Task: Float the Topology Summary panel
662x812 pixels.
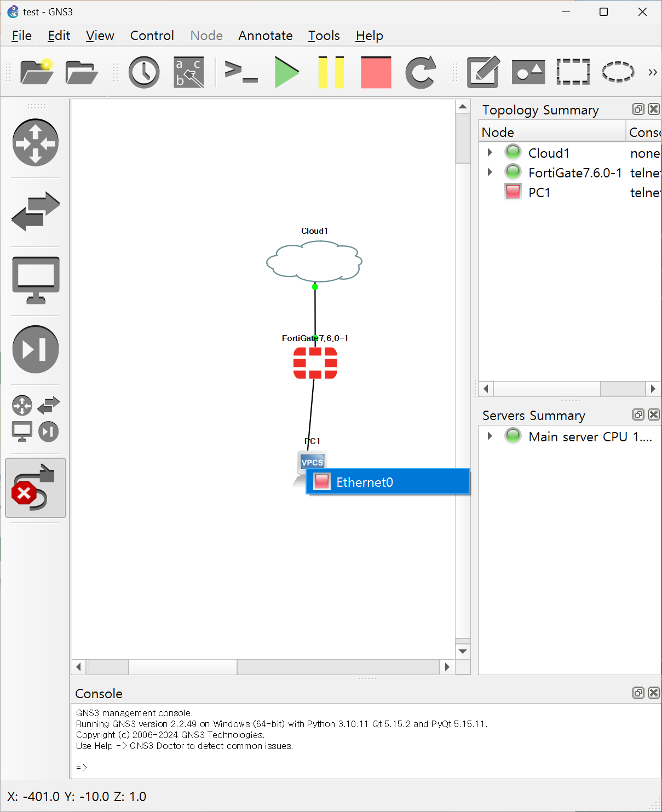Action: [x=638, y=109]
